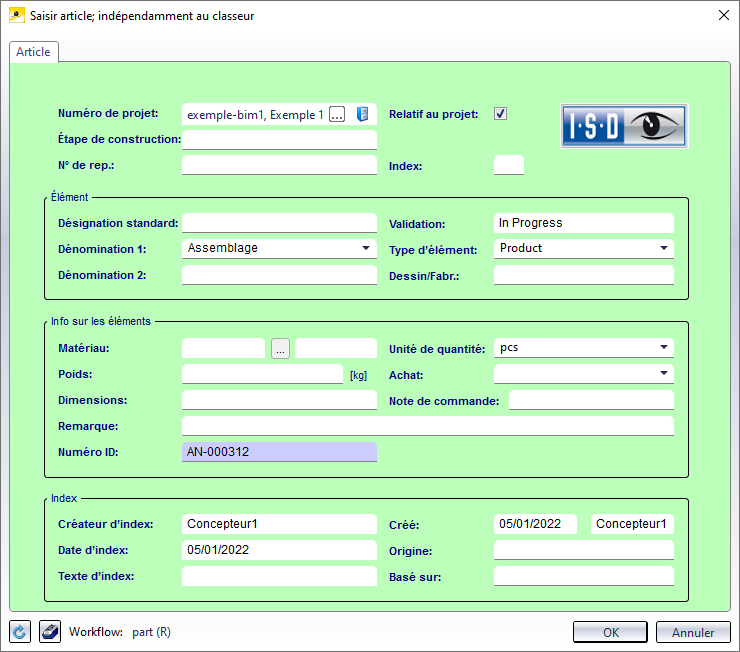Image resolution: width=740 pixels, height=652 pixels.
Task: Click the Dessin/Fabr. field
Action: tap(584, 275)
